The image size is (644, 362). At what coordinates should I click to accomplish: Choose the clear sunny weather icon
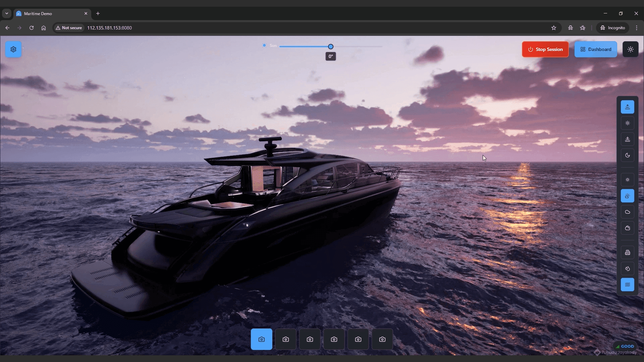(627, 180)
